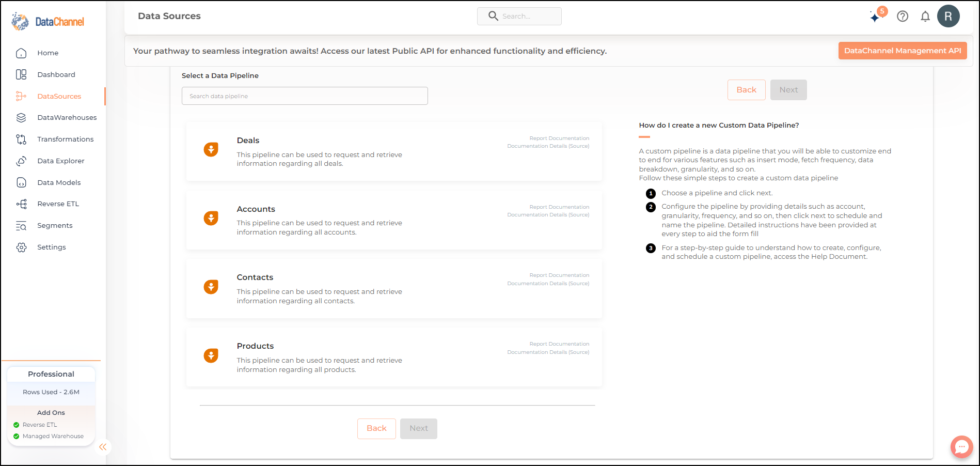Screen dimensions: 980x466
Task: Click the Reverse ETL add-on entry
Action: [35, 425]
